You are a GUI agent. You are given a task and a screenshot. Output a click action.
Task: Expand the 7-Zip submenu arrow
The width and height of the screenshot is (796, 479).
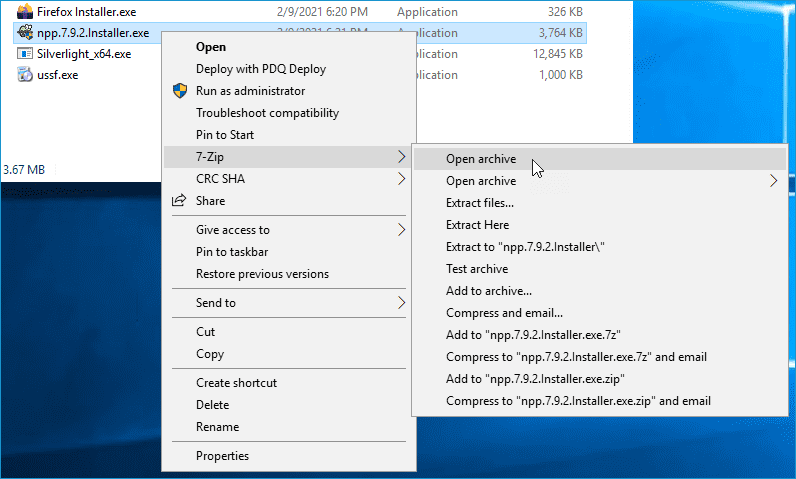[x=402, y=157]
